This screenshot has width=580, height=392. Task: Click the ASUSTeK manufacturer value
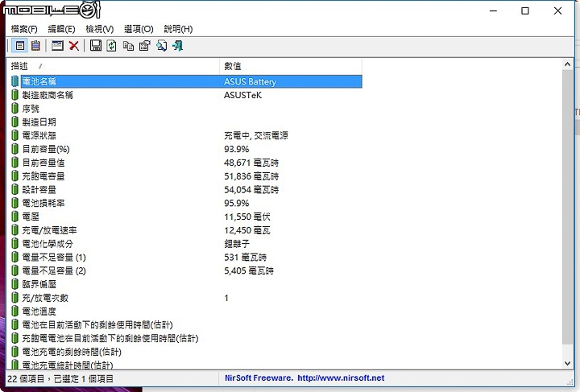coord(242,95)
